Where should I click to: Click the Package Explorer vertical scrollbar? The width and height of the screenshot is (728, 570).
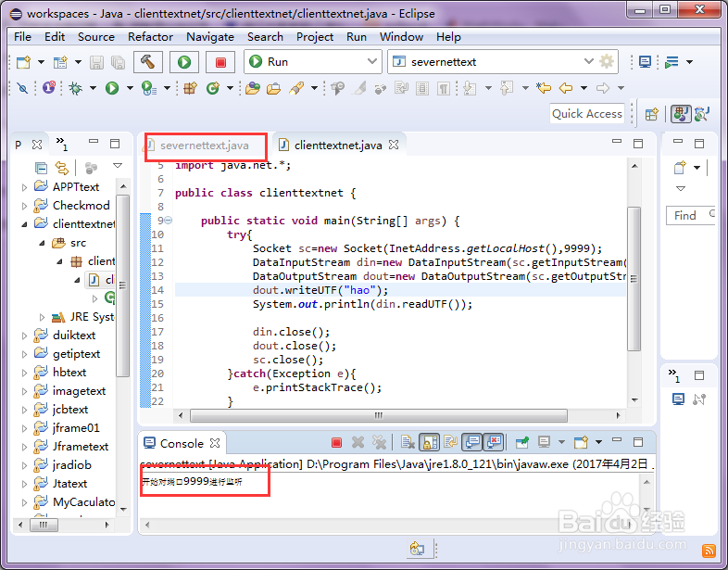(122, 285)
